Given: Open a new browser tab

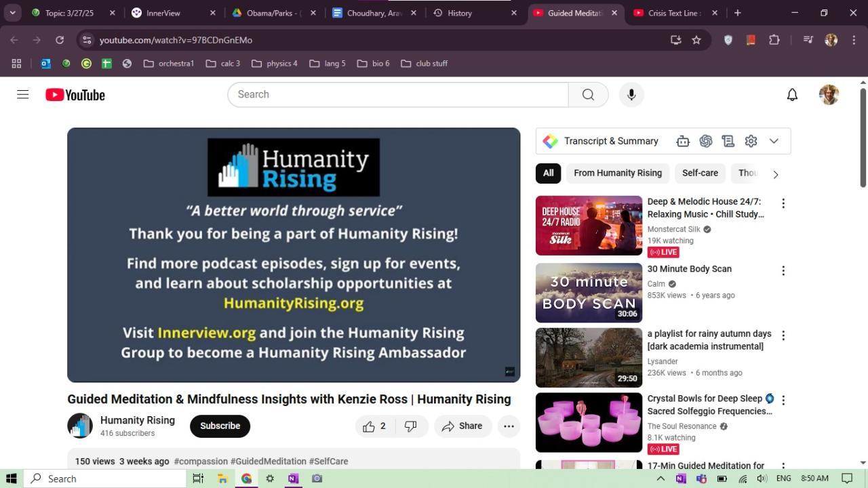Looking at the screenshot, I should 738,13.
